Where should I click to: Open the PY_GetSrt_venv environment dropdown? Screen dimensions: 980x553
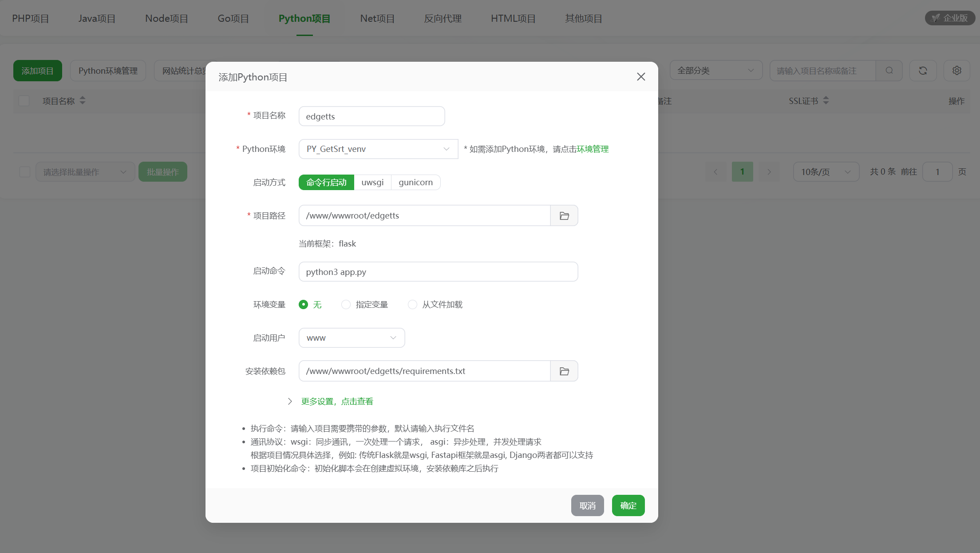coord(378,149)
